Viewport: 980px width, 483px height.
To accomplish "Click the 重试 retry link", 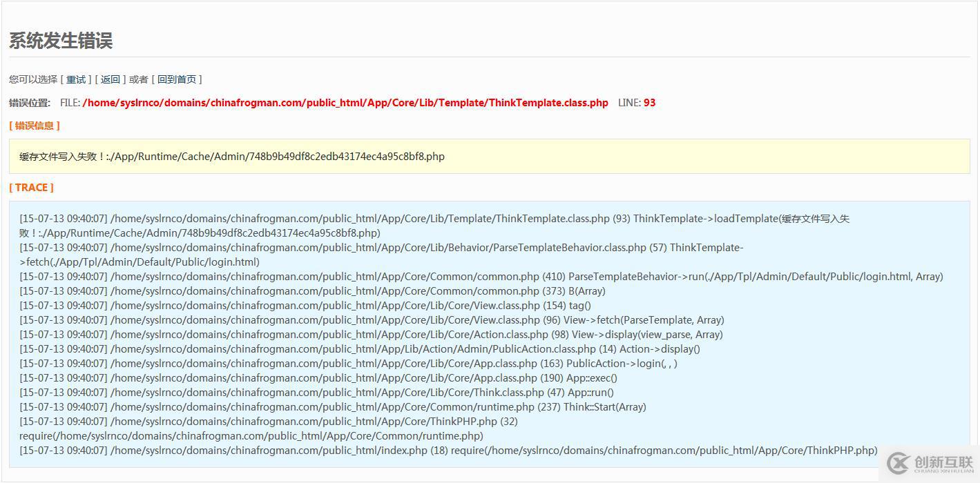I will point(76,79).
